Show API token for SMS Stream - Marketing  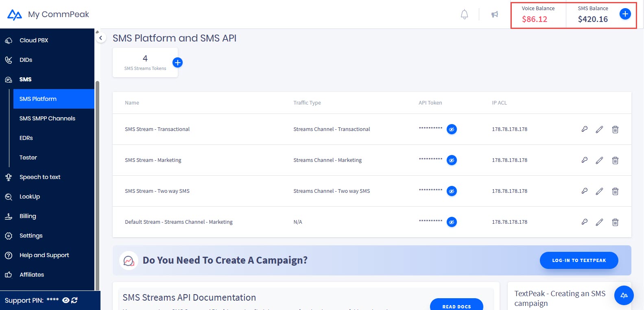click(452, 160)
